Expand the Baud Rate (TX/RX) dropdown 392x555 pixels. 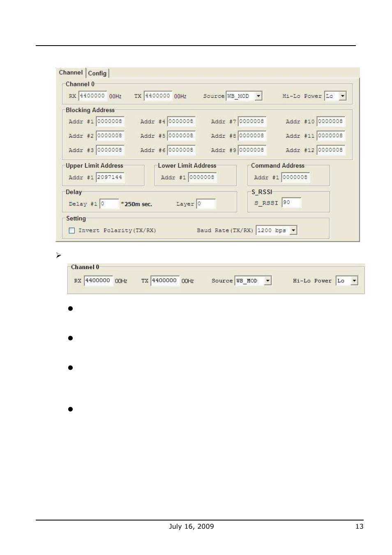[x=293, y=230]
